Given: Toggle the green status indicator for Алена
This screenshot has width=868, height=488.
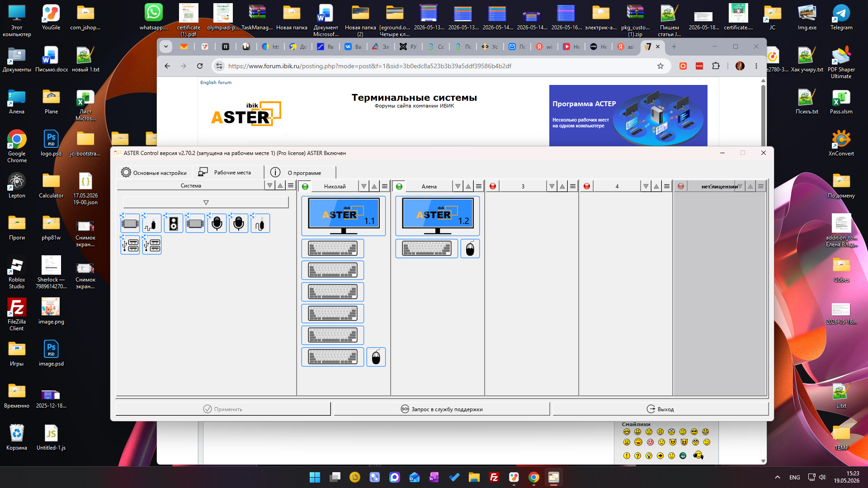Looking at the screenshot, I should pyautogui.click(x=399, y=186).
